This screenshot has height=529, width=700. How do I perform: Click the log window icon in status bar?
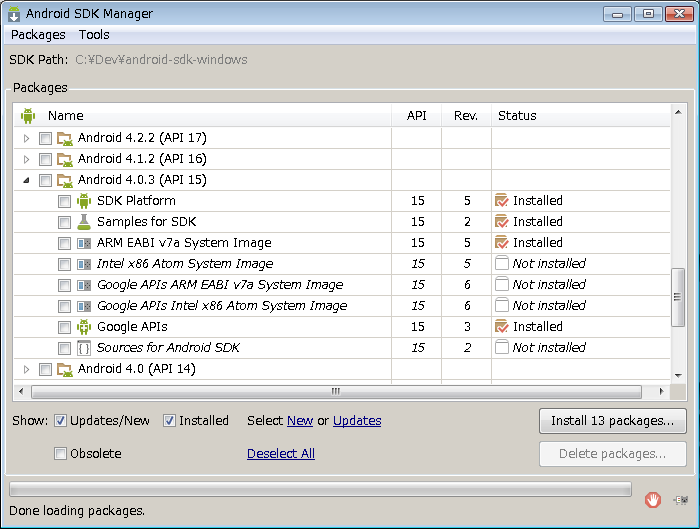[680, 499]
